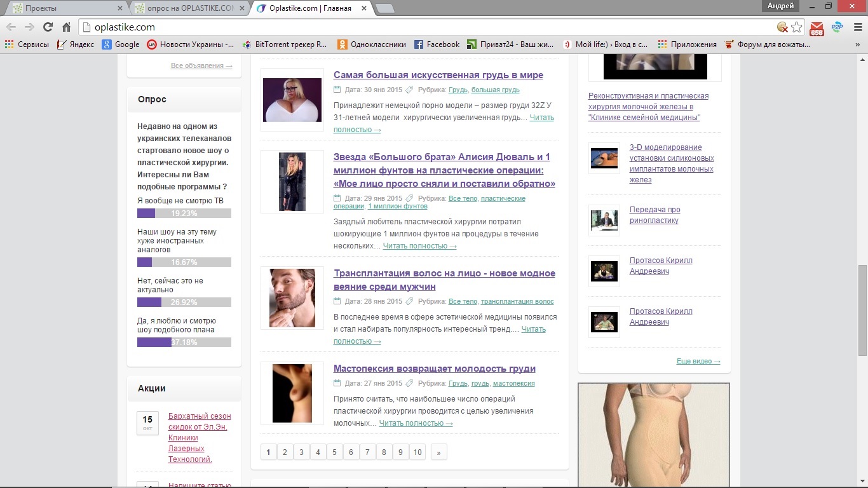This screenshot has width=868, height=488.
Task: Click the bearded man article thumbnail
Action: (x=292, y=298)
